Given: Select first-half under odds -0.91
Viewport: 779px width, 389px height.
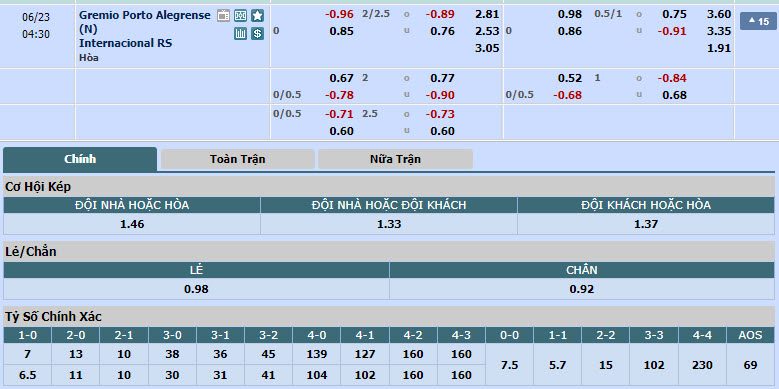Looking at the screenshot, I should click(x=672, y=31).
